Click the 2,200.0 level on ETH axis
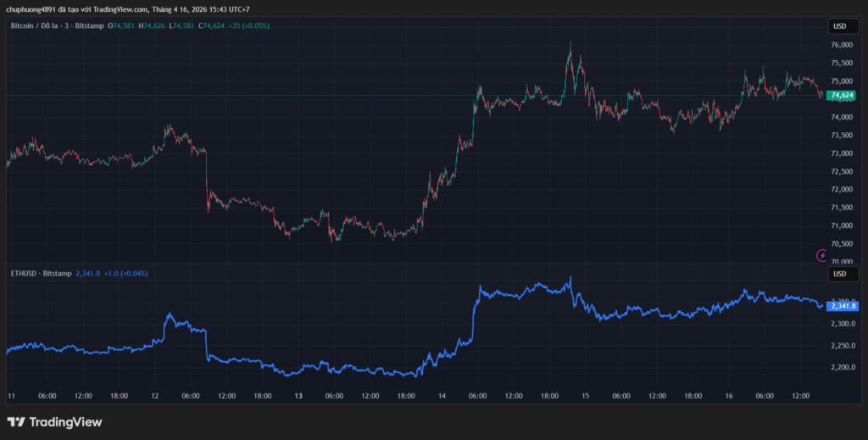 (842, 368)
